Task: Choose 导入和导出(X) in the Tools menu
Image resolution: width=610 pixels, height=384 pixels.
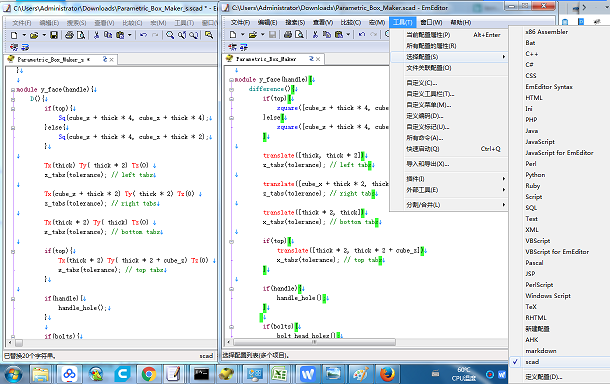Action: [449, 164]
